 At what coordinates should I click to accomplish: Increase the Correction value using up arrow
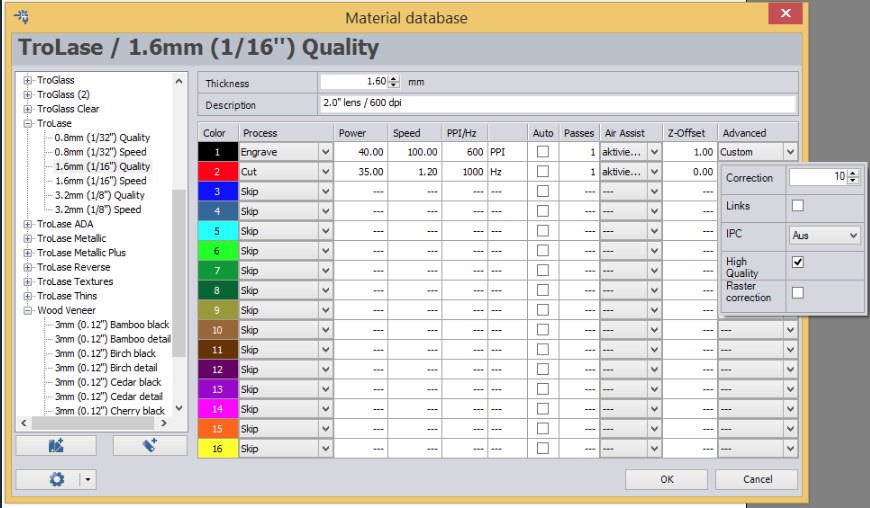[x=853, y=173]
